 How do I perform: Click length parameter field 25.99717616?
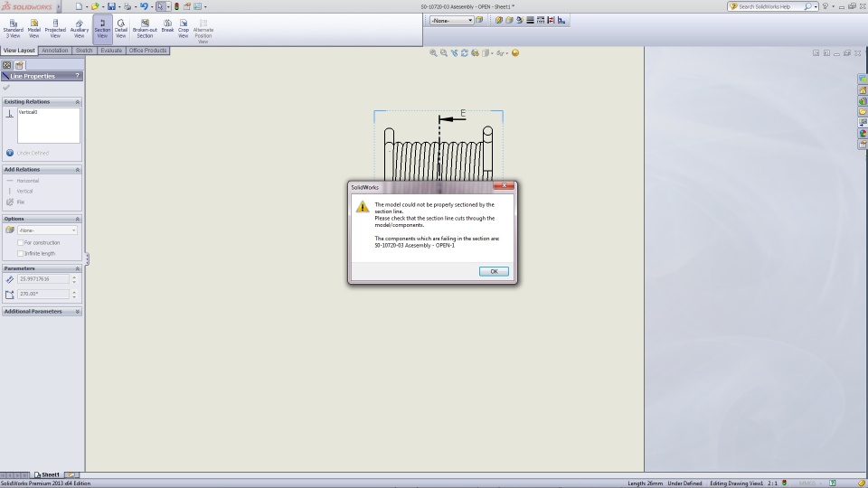[43, 279]
